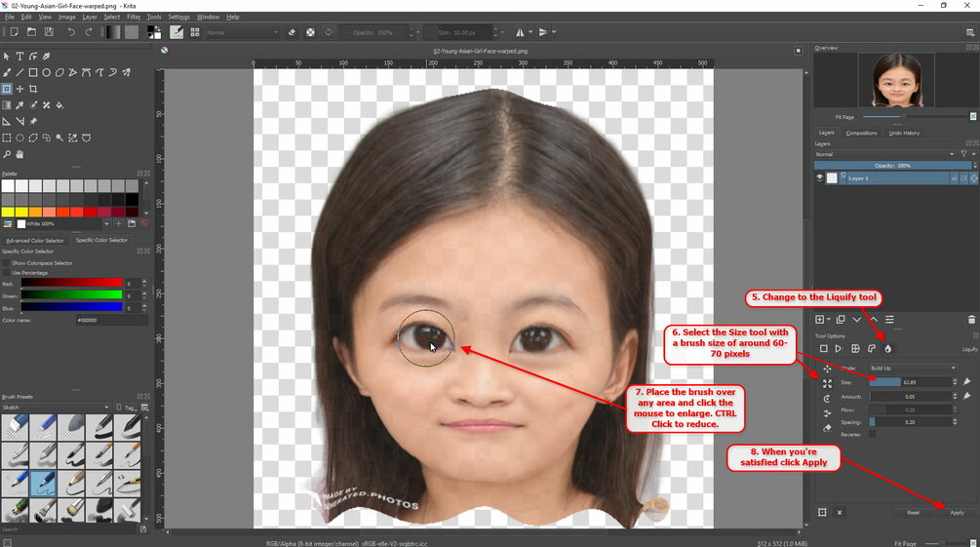Viewport: 980px width, 547px height.
Task: Open the blending mode dropdown in toolbar
Action: [242, 32]
